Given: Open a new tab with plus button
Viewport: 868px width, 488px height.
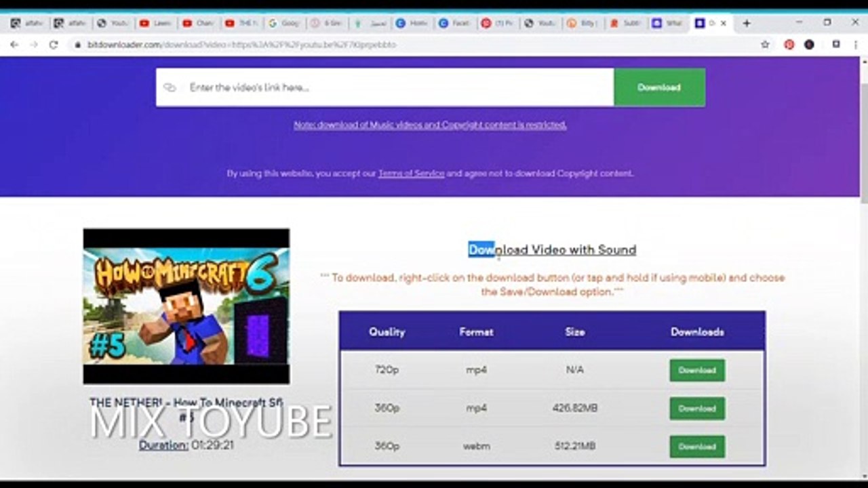Looking at the screenshot, I should 746,23.
